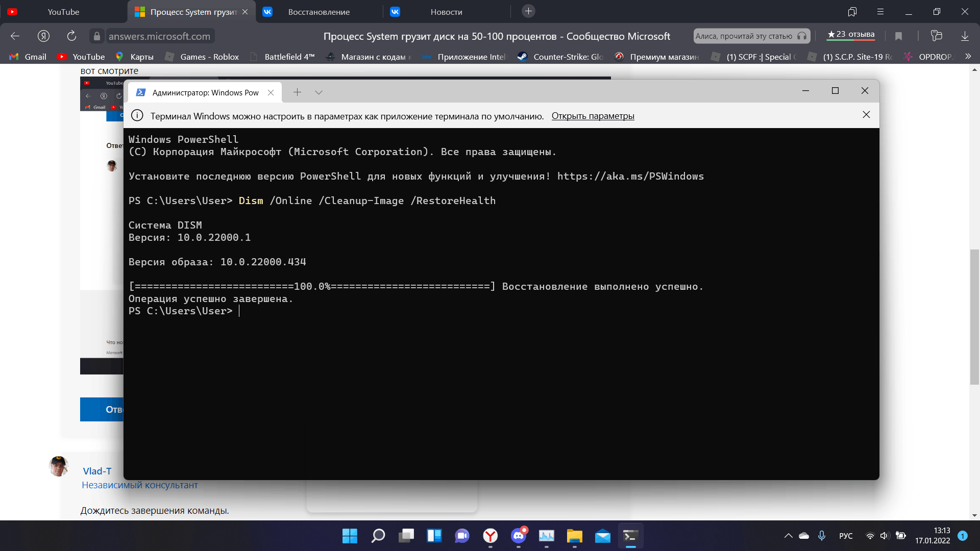Click the OneDrive cloud tray icon
This screenshot has width=980, height=551.
[x=804, y=536]
